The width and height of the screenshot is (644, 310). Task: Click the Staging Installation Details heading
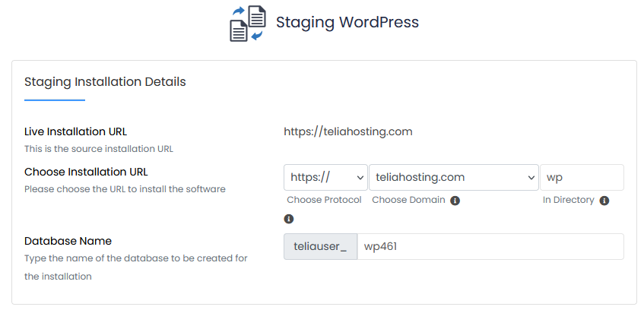pos(105,82)
